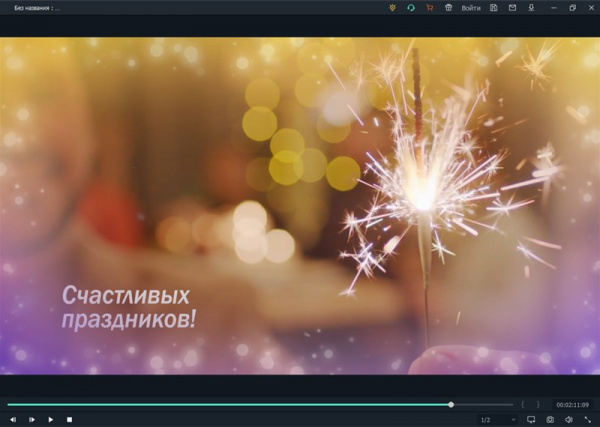Click the mark-in left brace marker
600x427 pixels.
click(523, 405)
